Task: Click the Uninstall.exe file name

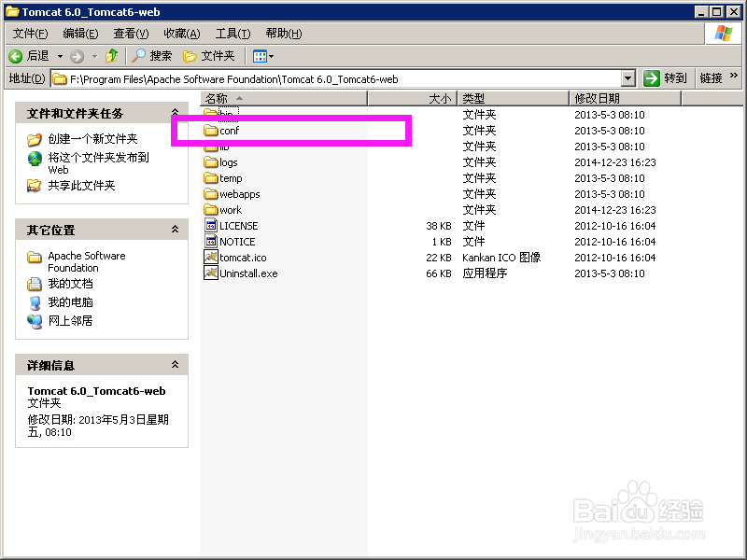Action: [248, 273]
